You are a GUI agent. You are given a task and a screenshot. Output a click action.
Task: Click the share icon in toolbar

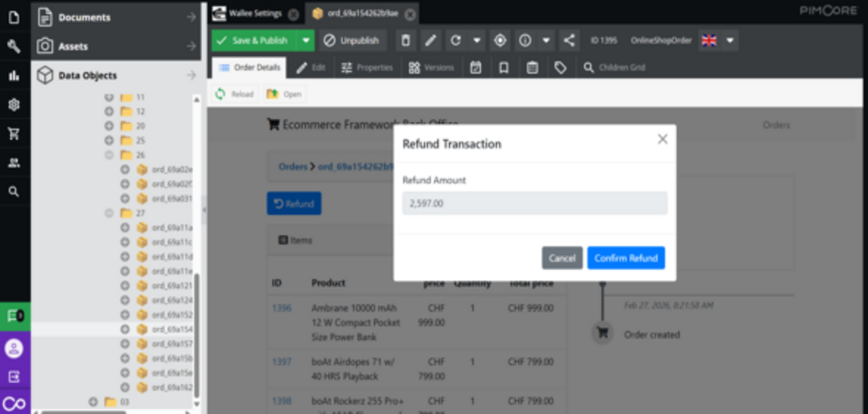coord(568,40)
